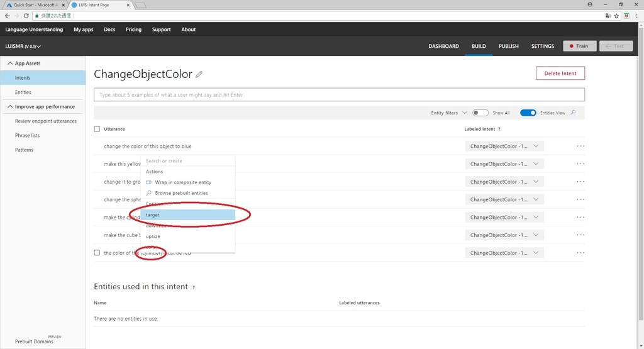Click the Test button
This screenshot has height=349, width=644.
click(616, 46)
